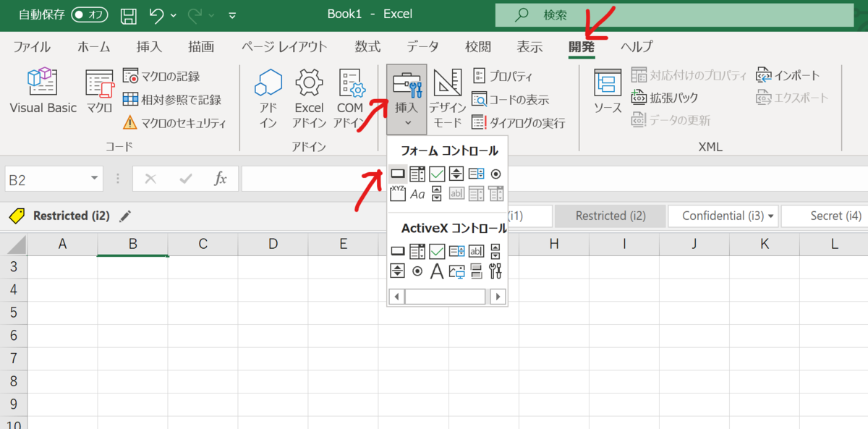Select Form Control list box icon
The height and width of the screenshot is (429, 868).
pyautogui.click(x=476, y=174)
